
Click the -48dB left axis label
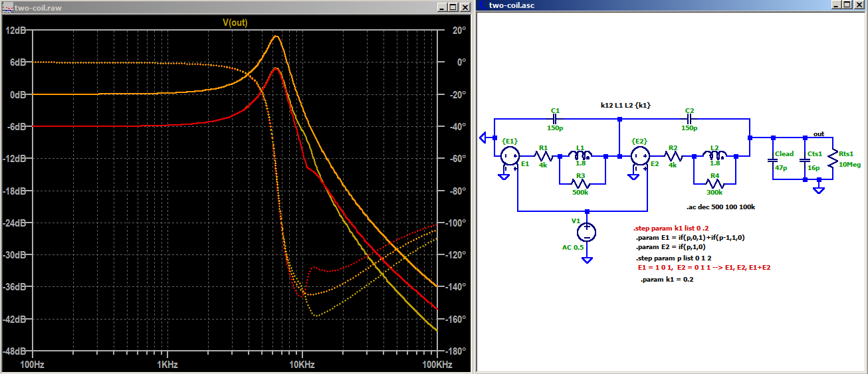[x=14, y=351]
